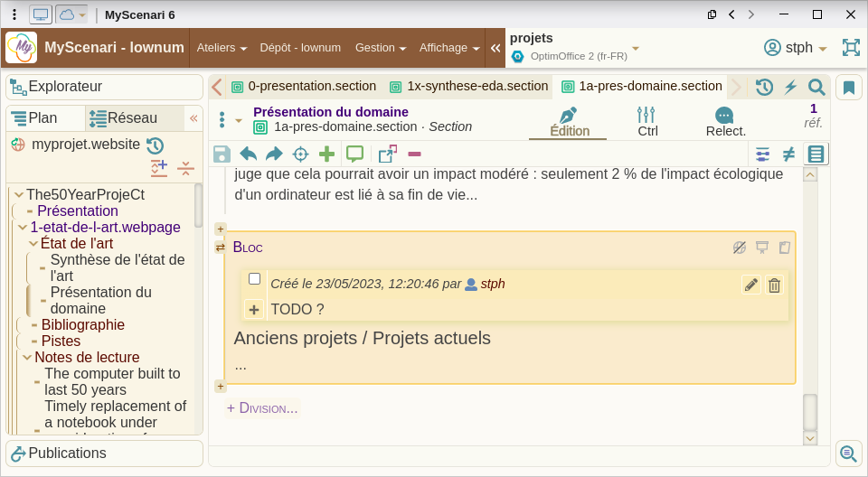Click the bookmark icon in right panel
Image resolution: width=868 pixels, height=477 pixels.
(849, 88)
